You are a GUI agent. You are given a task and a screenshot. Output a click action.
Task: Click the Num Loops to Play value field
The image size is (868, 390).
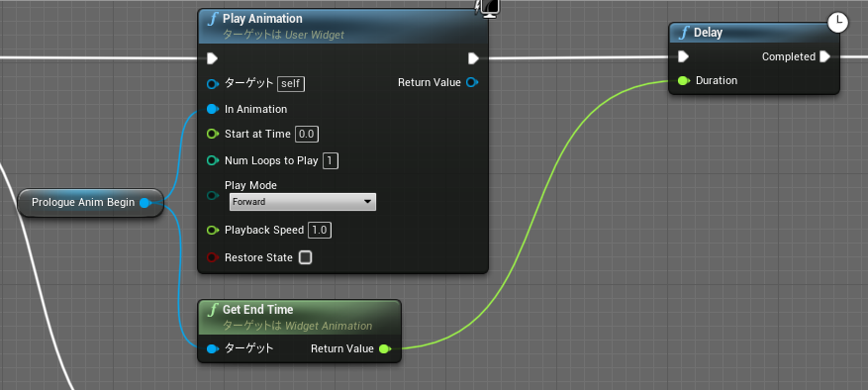coord(330,161)
